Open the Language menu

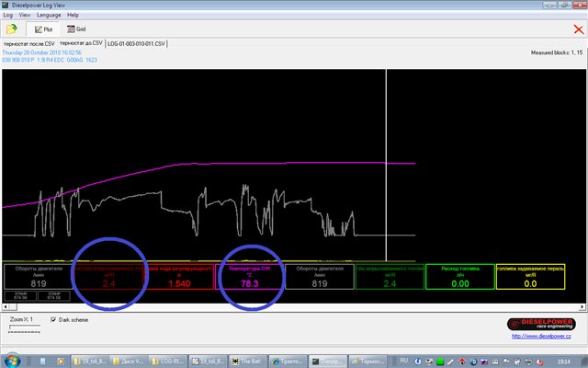(x=48, y=16)
